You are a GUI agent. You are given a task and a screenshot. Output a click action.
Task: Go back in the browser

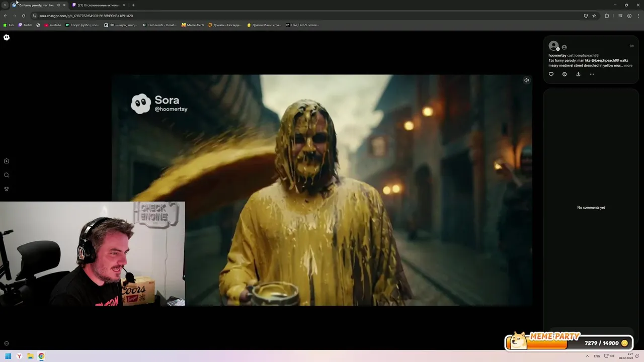6,16
